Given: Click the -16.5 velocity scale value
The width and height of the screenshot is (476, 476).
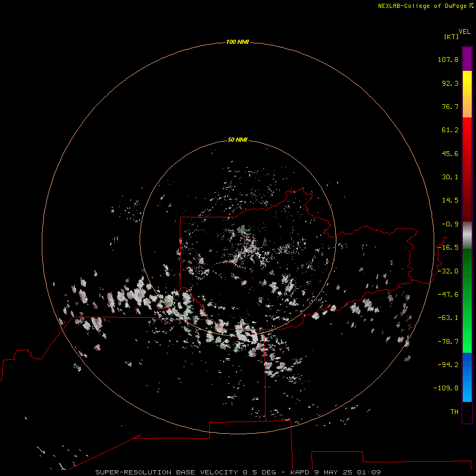Looking at the screenshot, I should tap(448, 248).
